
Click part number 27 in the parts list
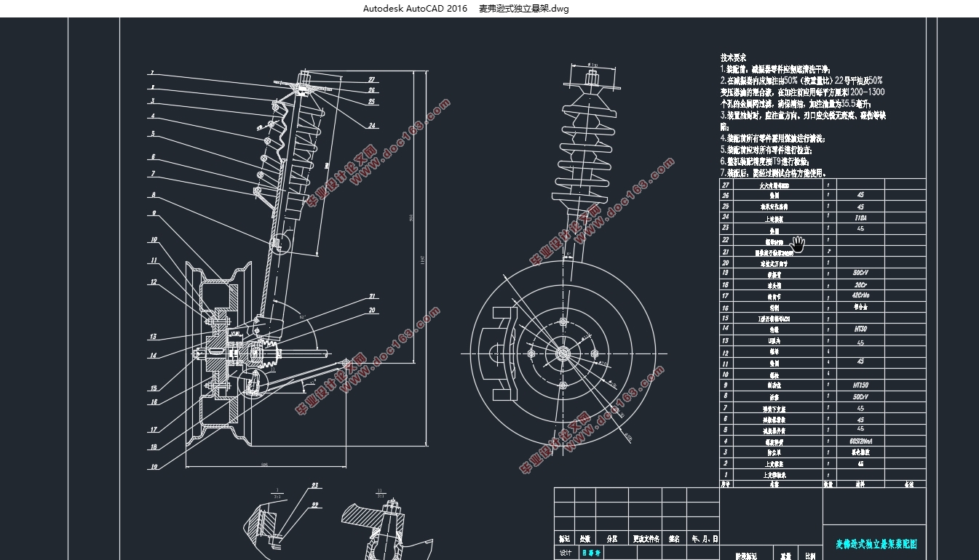click(x=725, y=185)
